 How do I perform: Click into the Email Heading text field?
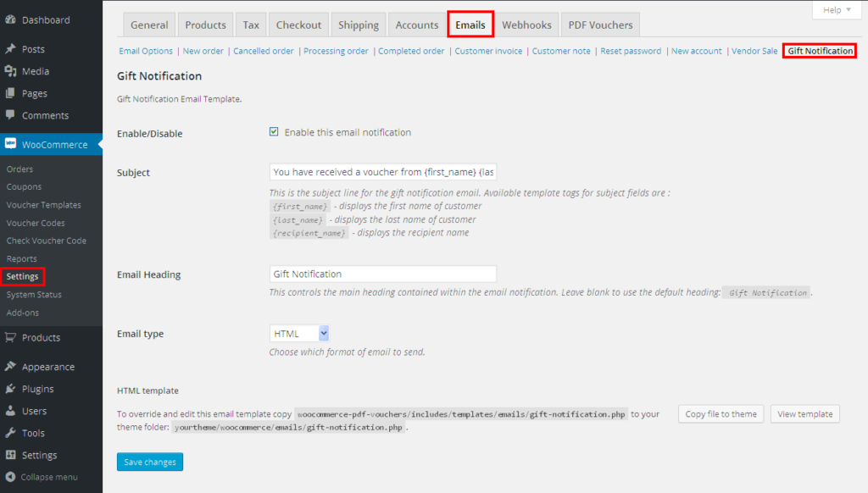click(382, 274)
